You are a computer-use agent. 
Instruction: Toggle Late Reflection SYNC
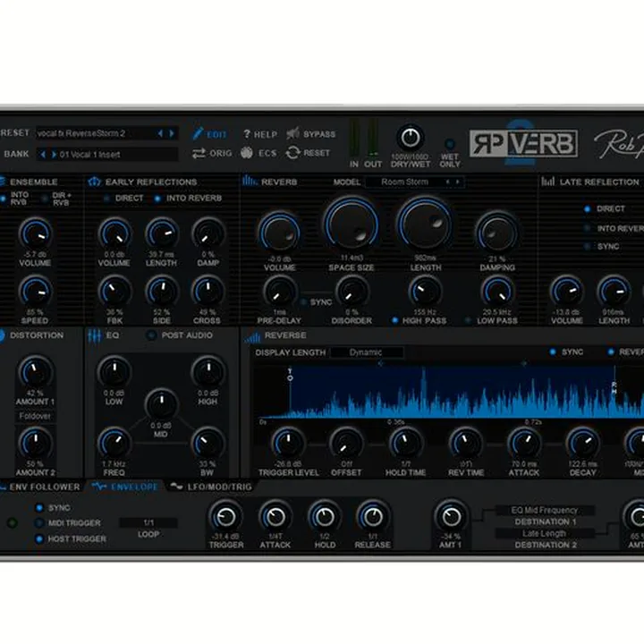588,247
